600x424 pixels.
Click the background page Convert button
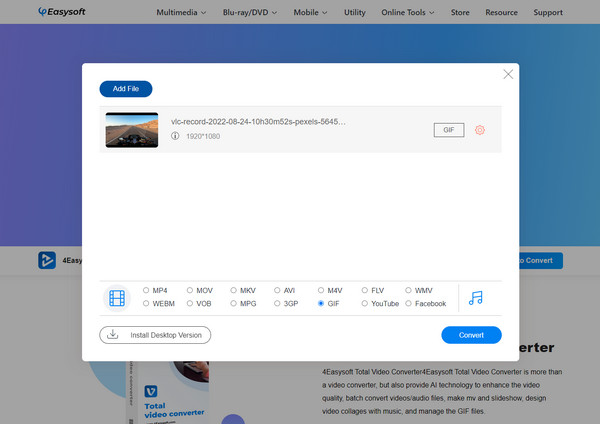[x=541, y=260]
